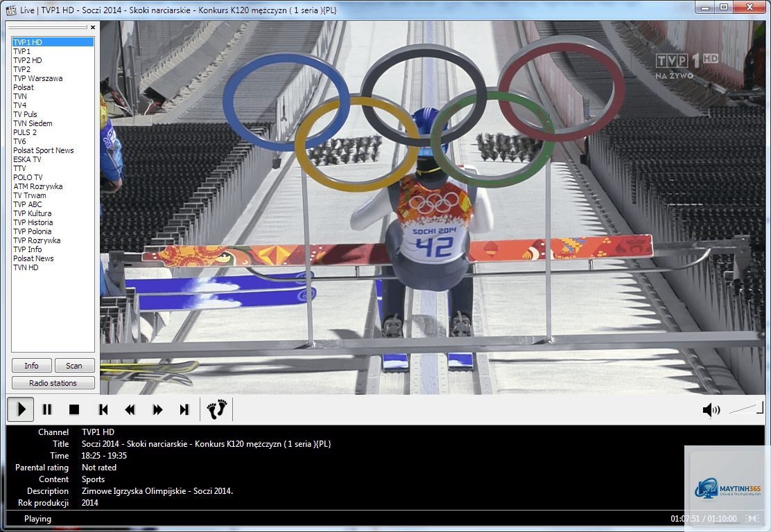The width and height of the screenshot is (771, 532).
Task: Select TVP1 HD channel
Action: (x=53, y=42)
